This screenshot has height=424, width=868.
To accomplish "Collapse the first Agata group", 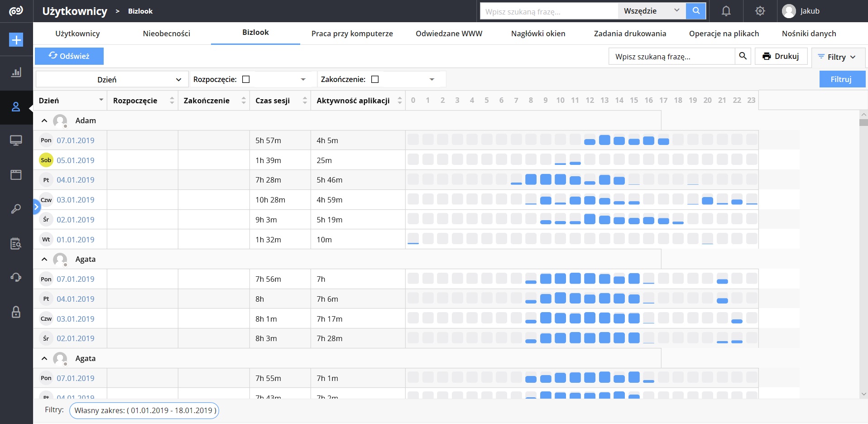I will (44, 260).
